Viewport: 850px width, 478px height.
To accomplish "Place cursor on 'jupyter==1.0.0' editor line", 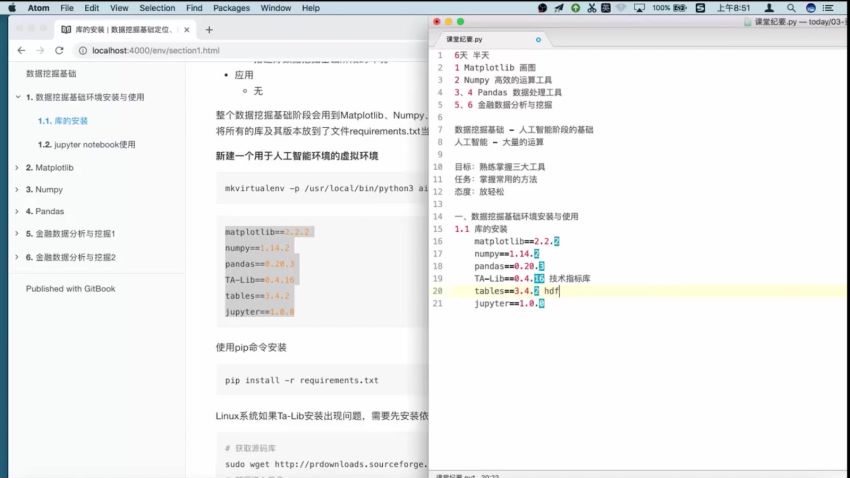I will (x=510, y=303).
